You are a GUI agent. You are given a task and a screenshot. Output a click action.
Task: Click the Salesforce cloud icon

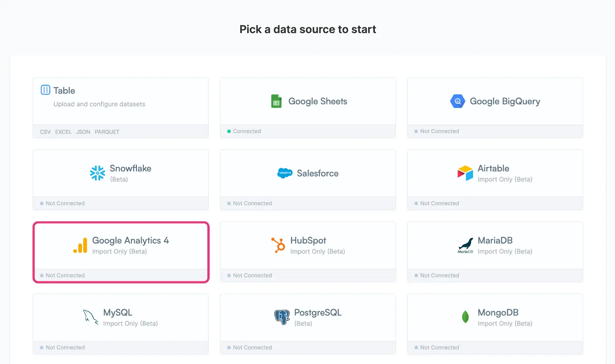point(284,173)
